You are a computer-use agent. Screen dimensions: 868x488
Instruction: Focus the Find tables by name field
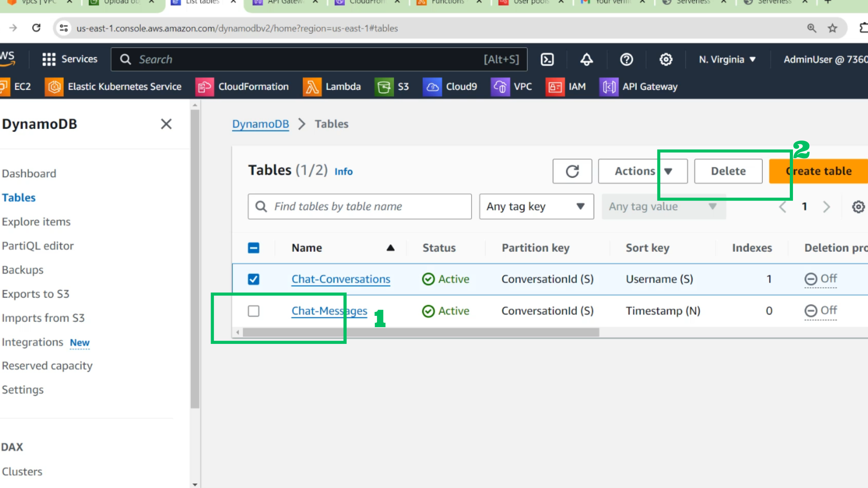point(359,206)
